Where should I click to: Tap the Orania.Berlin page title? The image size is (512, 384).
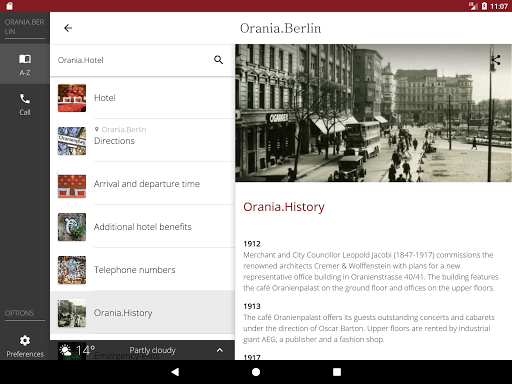(280, 28)
